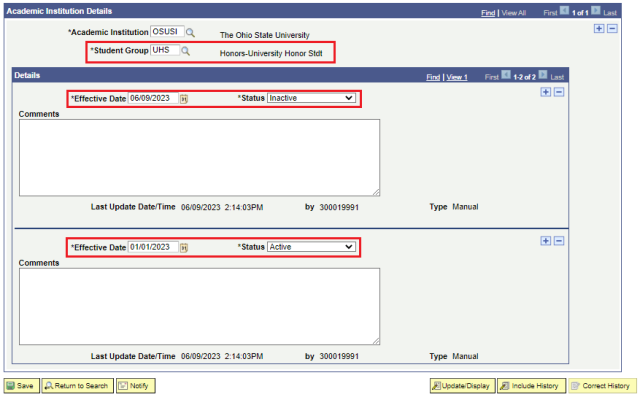Viewport: 640px width, 397px height.
Task: Click Comments box for Inactive row
Action: [x=199, y=157]
